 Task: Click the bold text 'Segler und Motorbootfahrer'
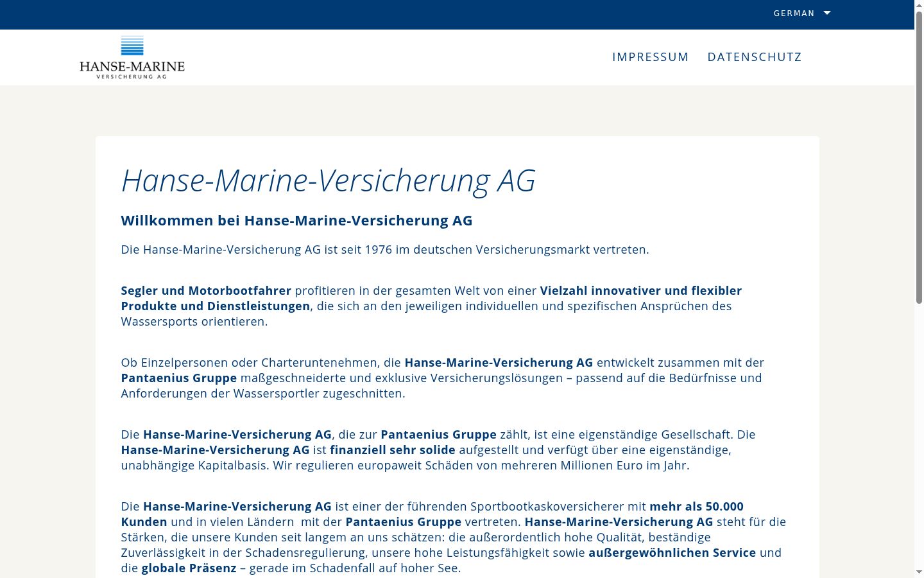click(x=206, y=290)
